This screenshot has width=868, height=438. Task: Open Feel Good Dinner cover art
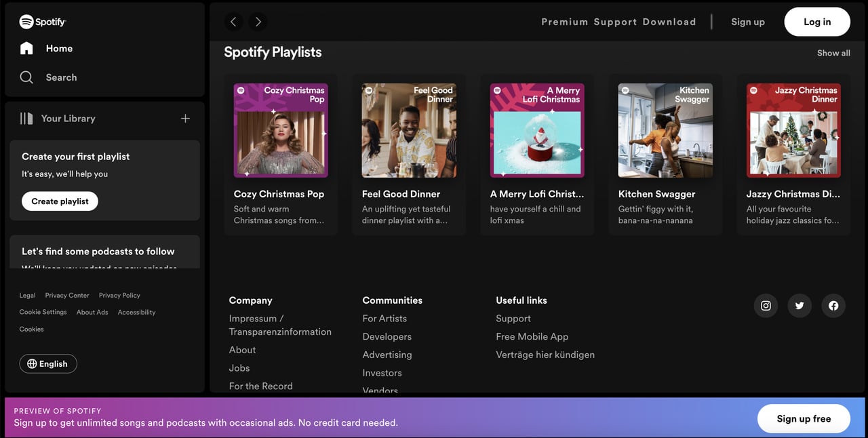point(409,130)
